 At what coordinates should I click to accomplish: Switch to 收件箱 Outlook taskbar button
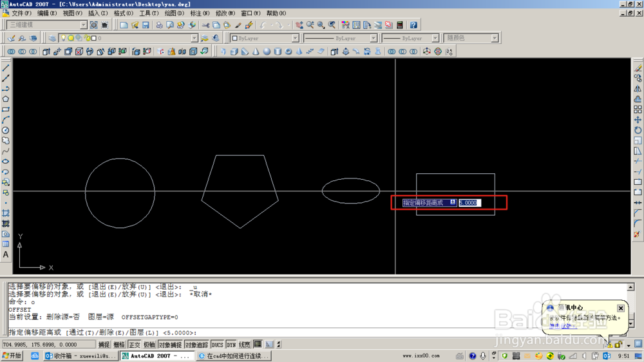point(80,356)
